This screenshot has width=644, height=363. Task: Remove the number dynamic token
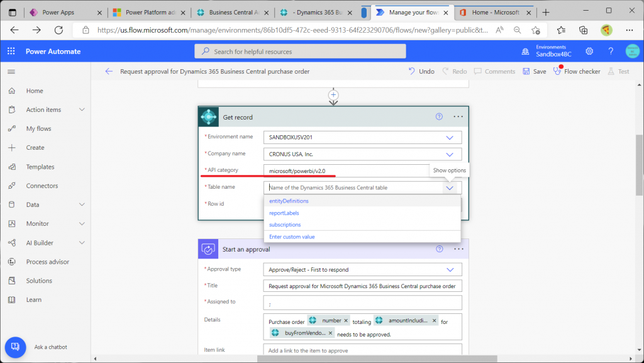click(x=346, y=321)
